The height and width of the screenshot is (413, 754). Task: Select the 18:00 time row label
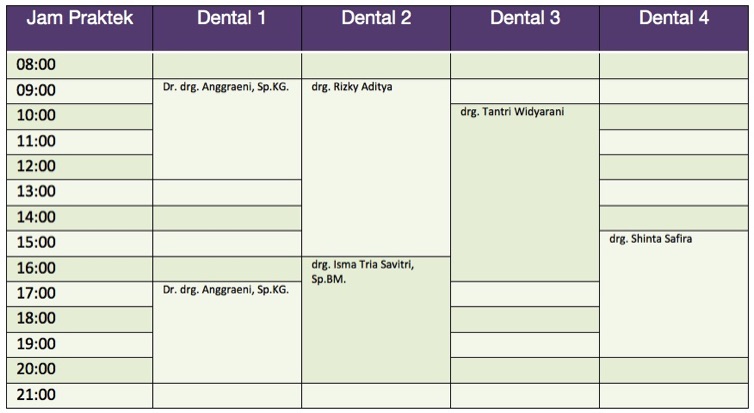38,318
